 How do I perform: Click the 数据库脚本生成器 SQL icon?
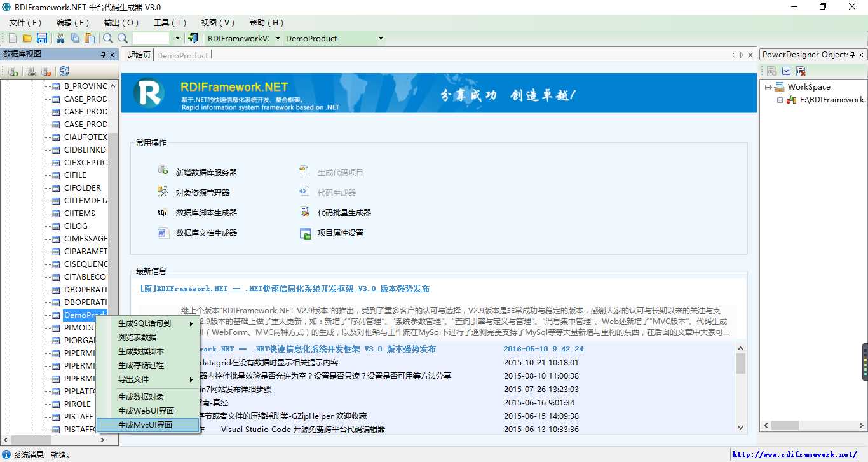(x=163, y=213)
